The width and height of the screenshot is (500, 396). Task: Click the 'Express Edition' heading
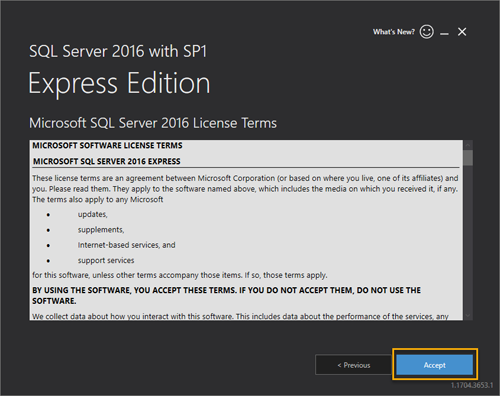click(x=119, y=83)
